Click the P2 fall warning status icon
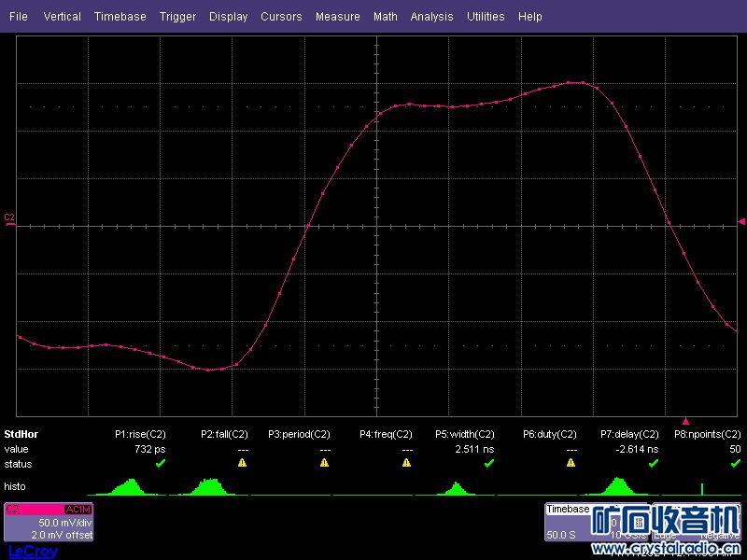The image size is (747, 560). 242,463
